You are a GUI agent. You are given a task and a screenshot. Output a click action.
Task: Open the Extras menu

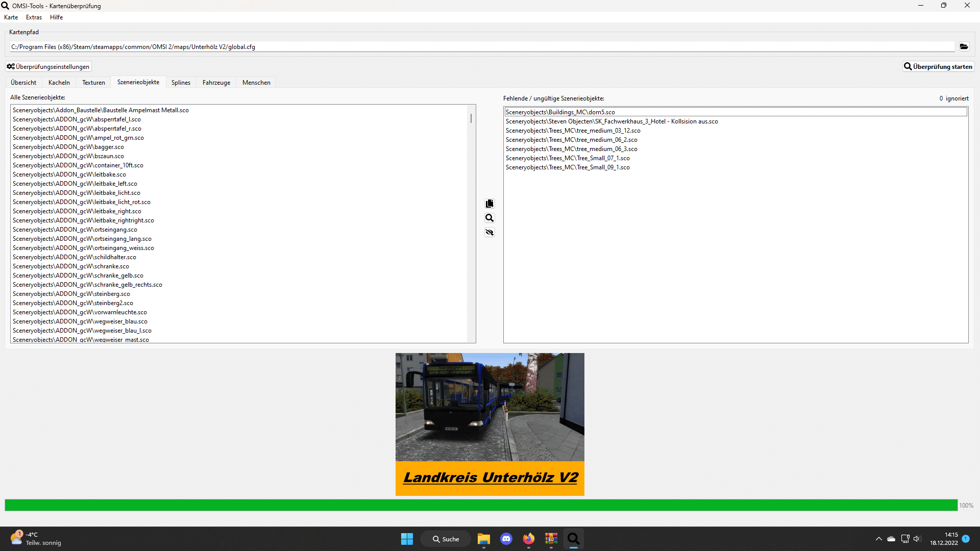[x=34, y=17]
